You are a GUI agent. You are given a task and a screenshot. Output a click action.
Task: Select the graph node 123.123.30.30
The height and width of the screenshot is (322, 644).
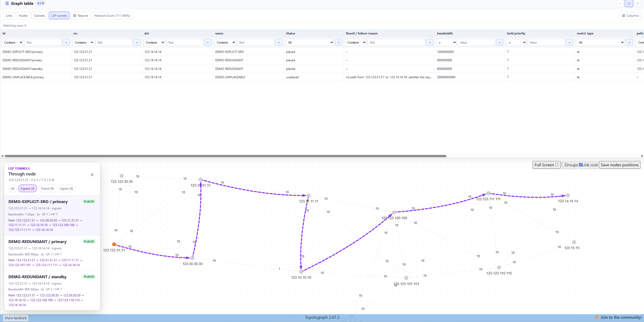point(122,176)
